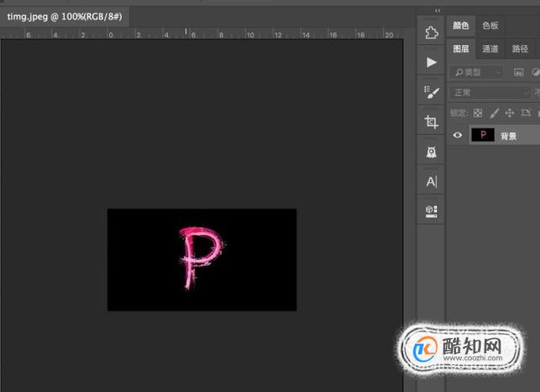Open the Clone Source stamp panel icon

[x=432, y=152]
